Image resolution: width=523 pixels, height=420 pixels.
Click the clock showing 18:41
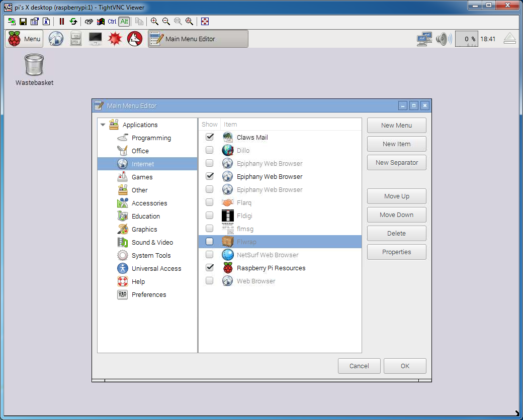pos(488,39)
